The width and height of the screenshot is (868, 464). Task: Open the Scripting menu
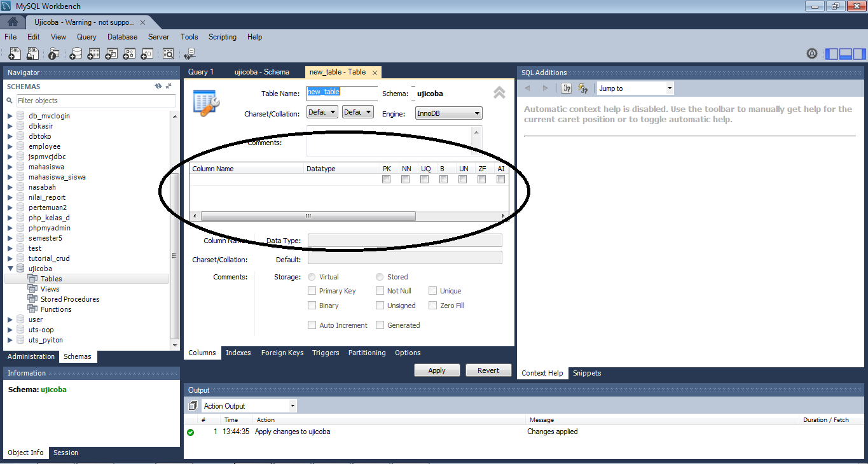tap(222, 36)
